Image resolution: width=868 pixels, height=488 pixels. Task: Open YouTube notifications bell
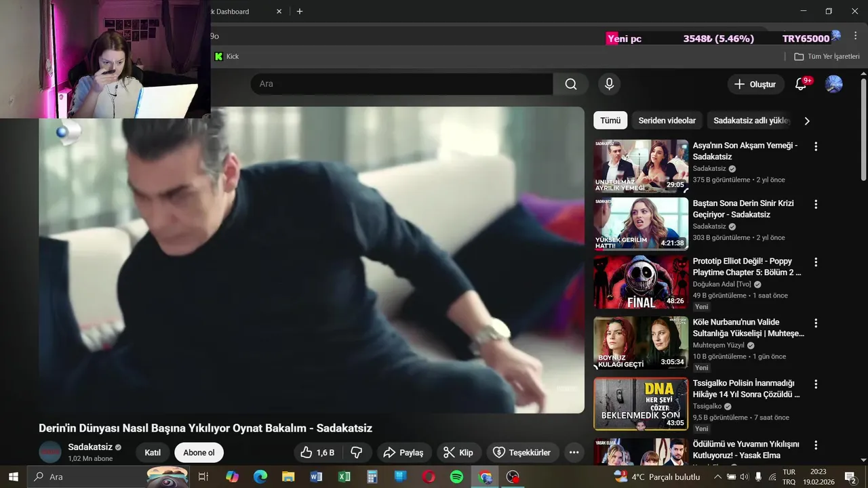click(x=801, y=84)
